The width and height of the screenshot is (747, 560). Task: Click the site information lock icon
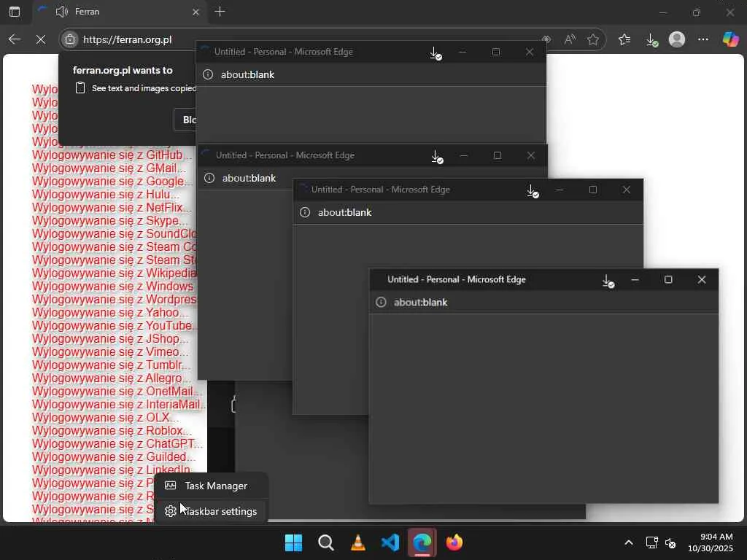click(x=70, y=39)
